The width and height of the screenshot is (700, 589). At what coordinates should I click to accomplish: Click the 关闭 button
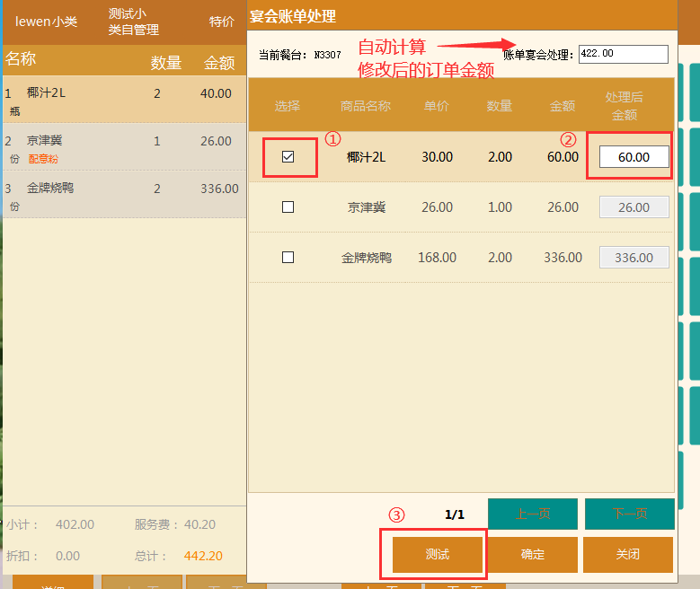tap(628, 554)
